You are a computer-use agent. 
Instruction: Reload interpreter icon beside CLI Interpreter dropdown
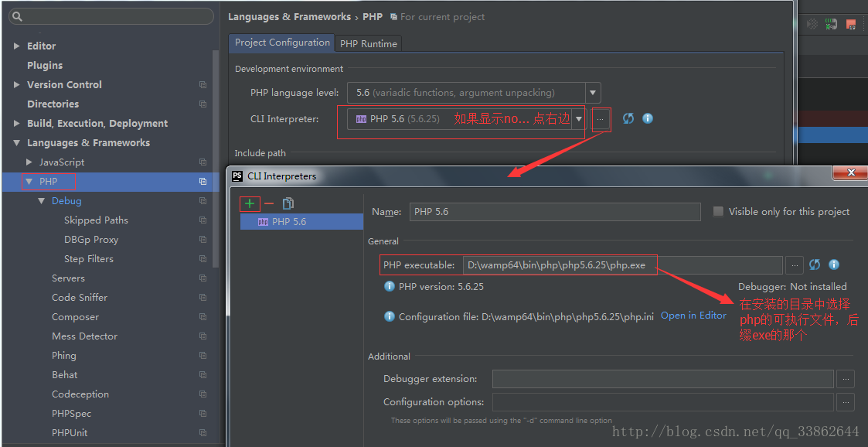(x=628, y=118)
